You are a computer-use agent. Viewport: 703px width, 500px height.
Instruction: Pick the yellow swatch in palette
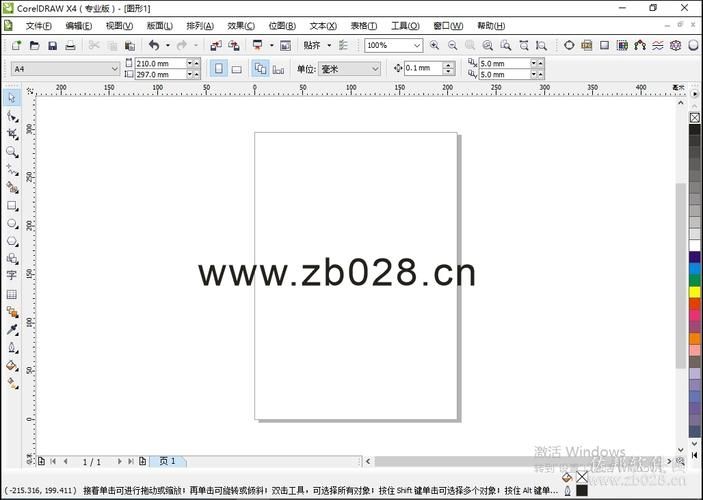pyautogui.click(x=694, y=292)
